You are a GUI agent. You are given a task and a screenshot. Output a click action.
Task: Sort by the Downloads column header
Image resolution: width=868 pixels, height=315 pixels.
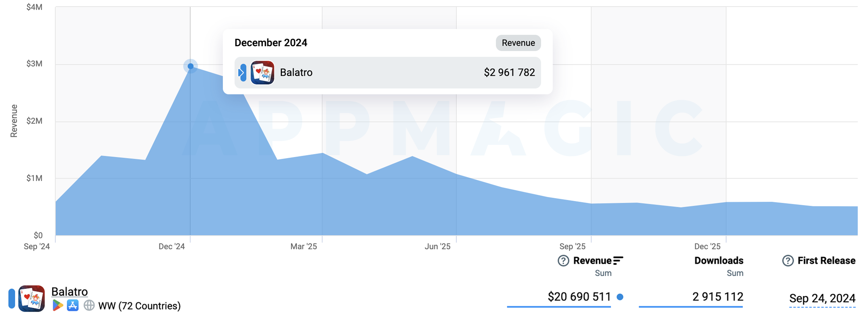click(718, 260)
